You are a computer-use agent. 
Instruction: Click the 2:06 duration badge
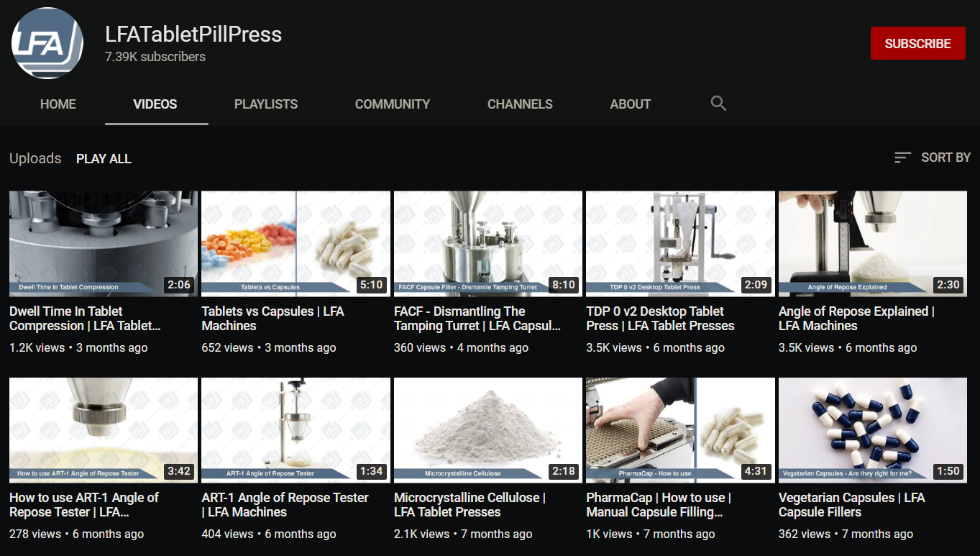tap(179, 285)
